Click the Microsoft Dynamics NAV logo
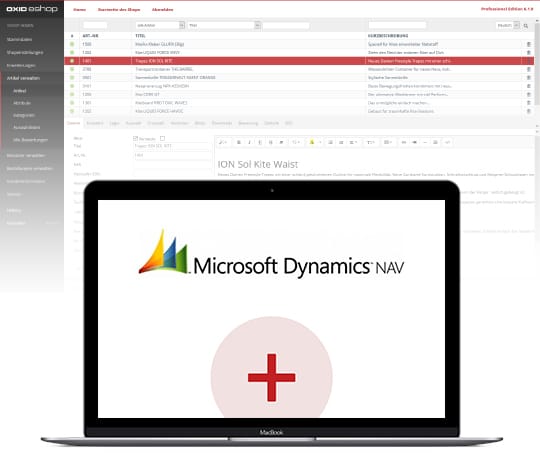Screen dimensions: 540x460 coord(271,253)
